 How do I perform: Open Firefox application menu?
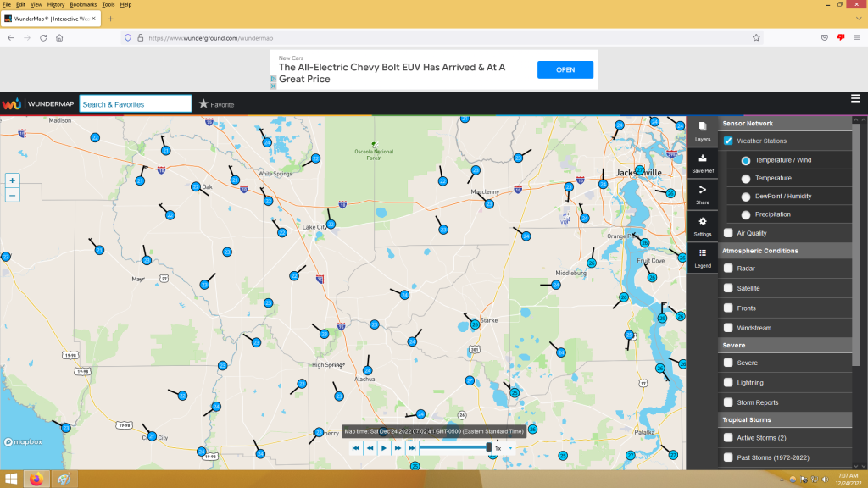tap(857, 37)
